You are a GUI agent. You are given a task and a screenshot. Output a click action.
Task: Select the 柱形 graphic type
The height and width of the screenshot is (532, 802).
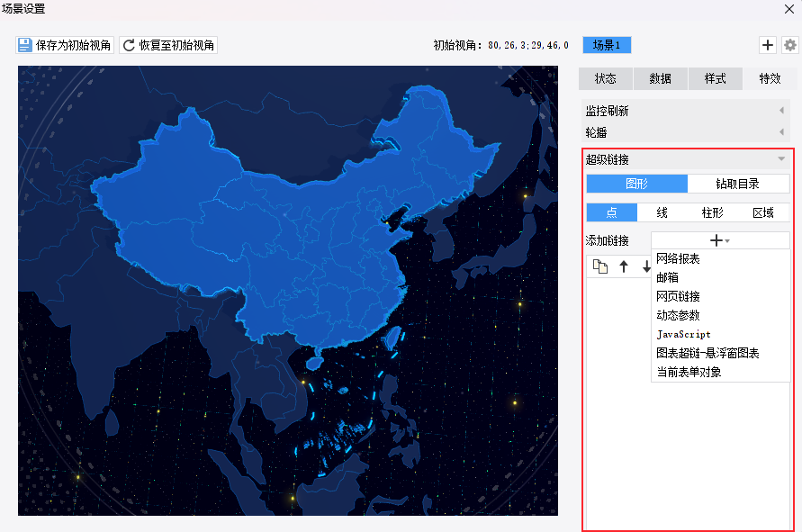coord(713,212)
